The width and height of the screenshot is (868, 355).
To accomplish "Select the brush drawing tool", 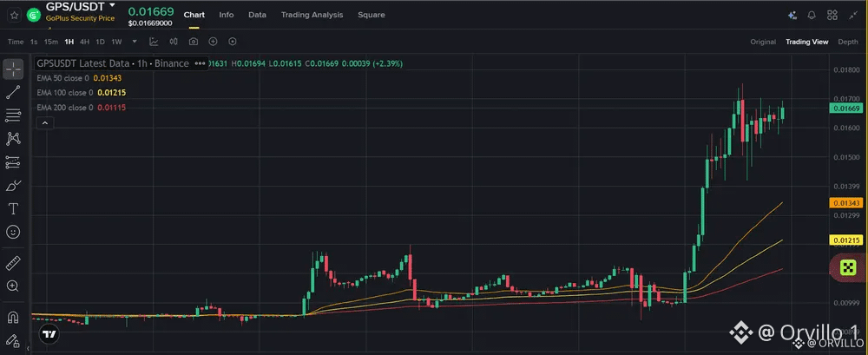I will [13, 186].
